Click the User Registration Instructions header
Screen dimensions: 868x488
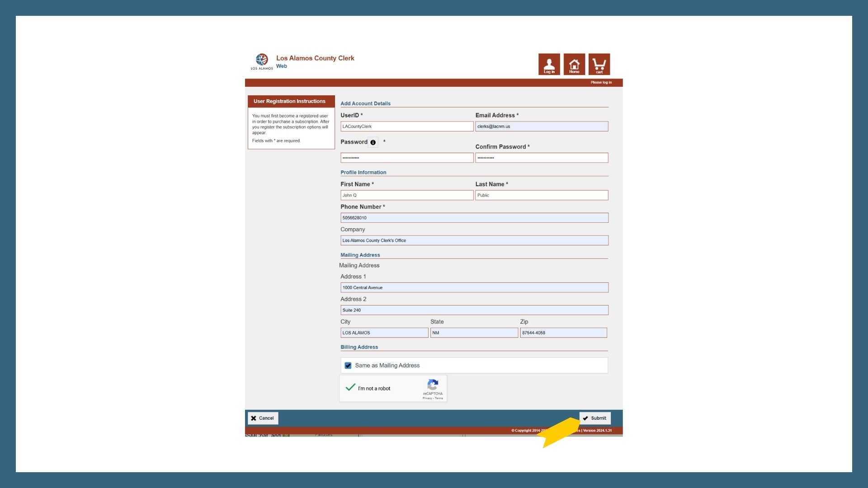(x=291, y=101)
